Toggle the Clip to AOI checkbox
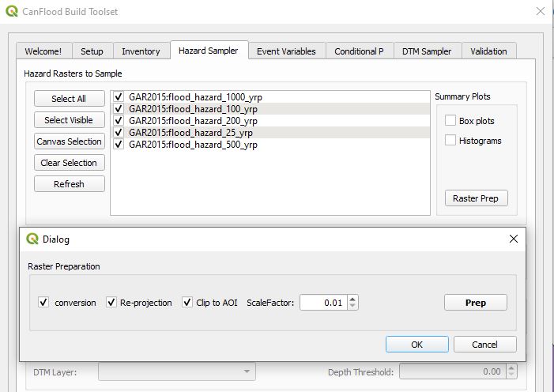This screenshot has height=392, width=554. pyautogui.click(x=187, y=302)
